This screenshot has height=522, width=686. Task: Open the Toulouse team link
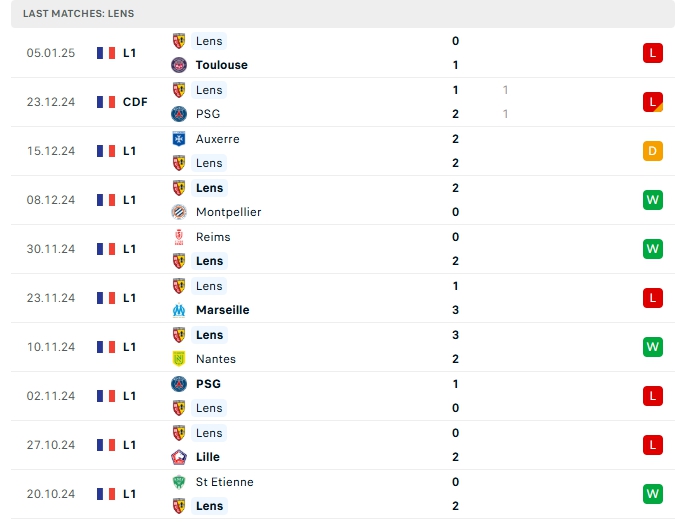click(x=222, y=65)
